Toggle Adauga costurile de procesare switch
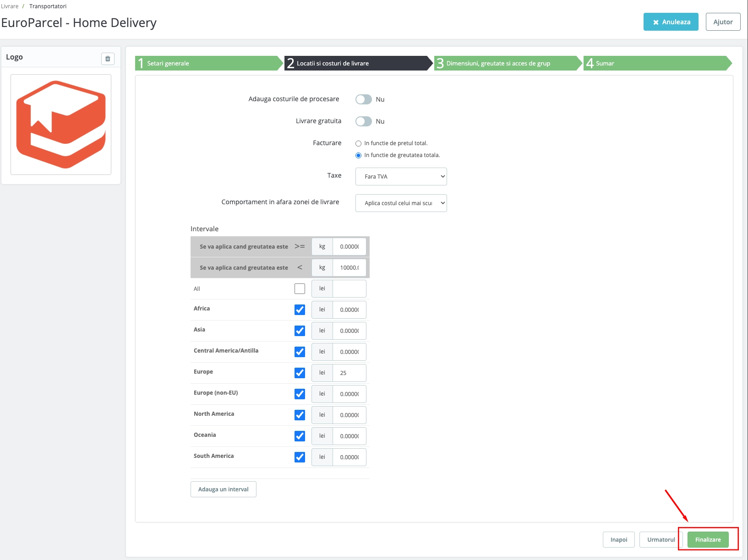This screenshot has height=560, width=748. [364, 99]
